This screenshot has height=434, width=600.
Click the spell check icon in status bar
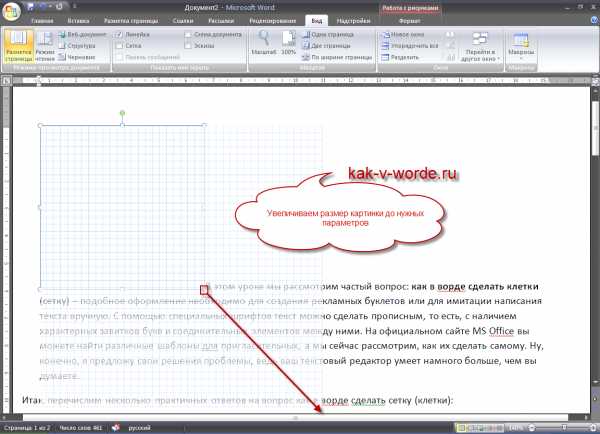tap(116, 427)
